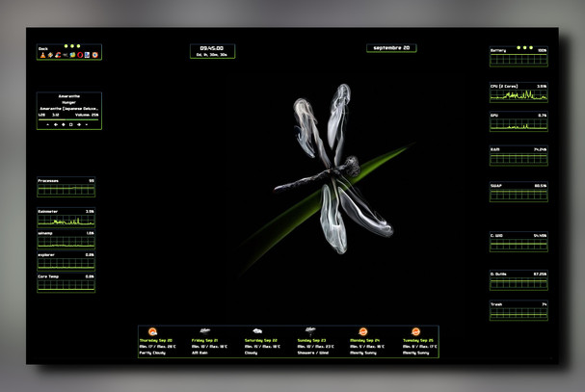This screenshot has height=392, width=585.
Task: Select the RAM usage meter
Action: pos(519,155)
